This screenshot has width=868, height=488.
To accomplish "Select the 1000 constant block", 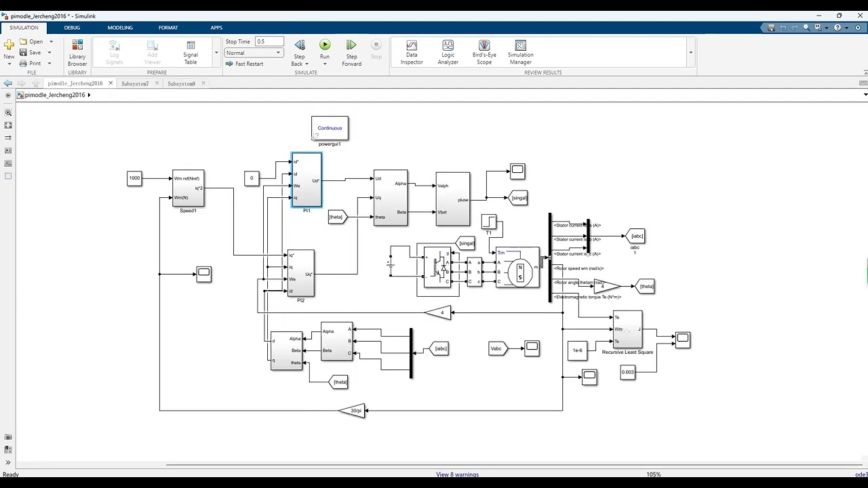I will click(134, 178).
